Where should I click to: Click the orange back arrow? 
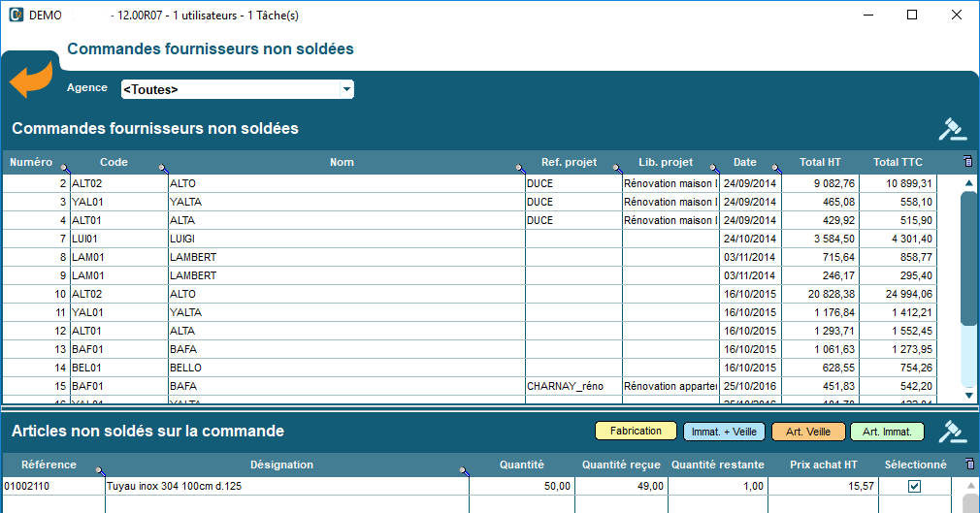point(31,80)
